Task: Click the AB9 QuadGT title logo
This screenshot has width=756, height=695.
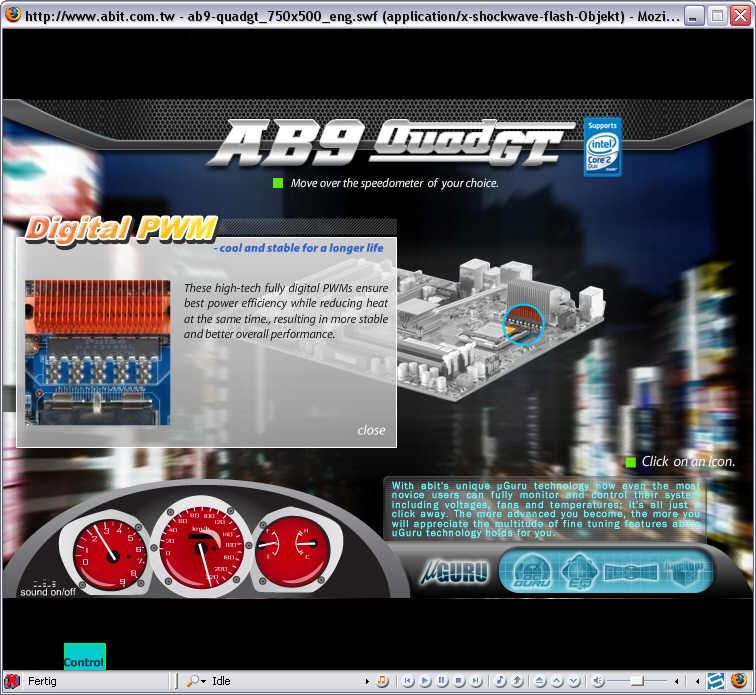Action: pyautogui.click(x=392, y=142)
